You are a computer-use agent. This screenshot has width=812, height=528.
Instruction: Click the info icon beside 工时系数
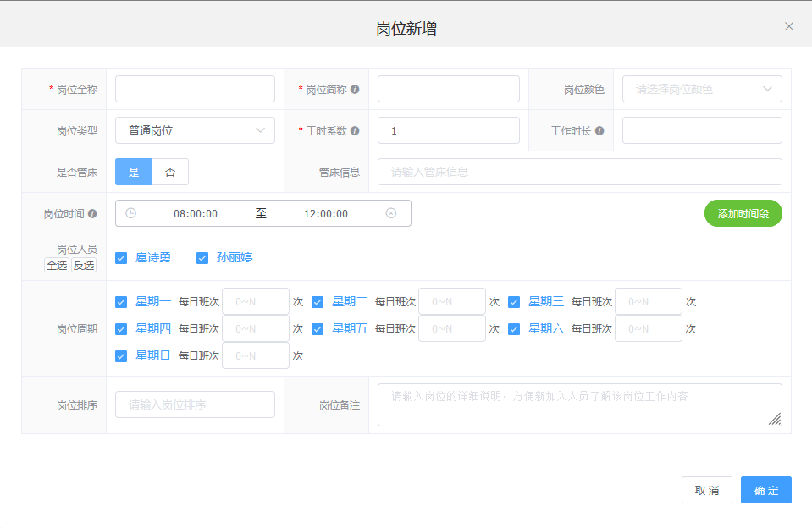click(355, 131)
